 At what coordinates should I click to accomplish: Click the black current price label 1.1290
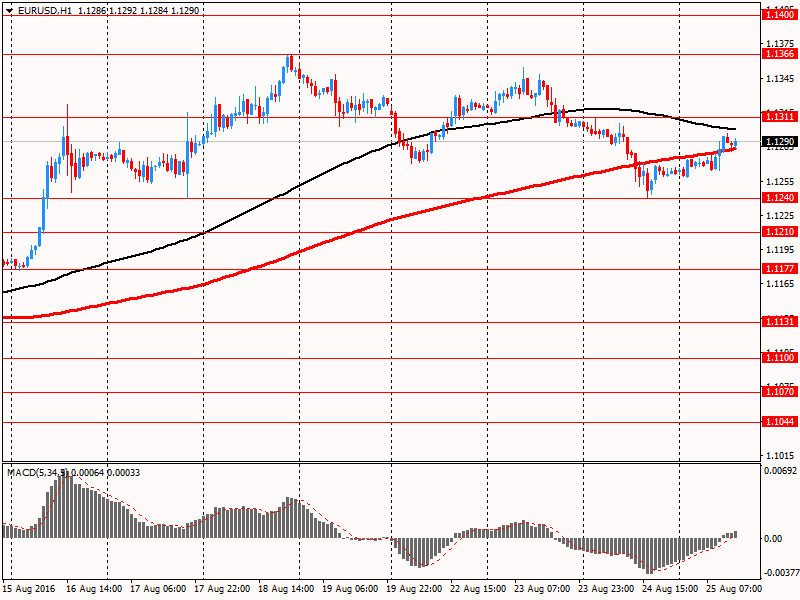coord(780,141)
